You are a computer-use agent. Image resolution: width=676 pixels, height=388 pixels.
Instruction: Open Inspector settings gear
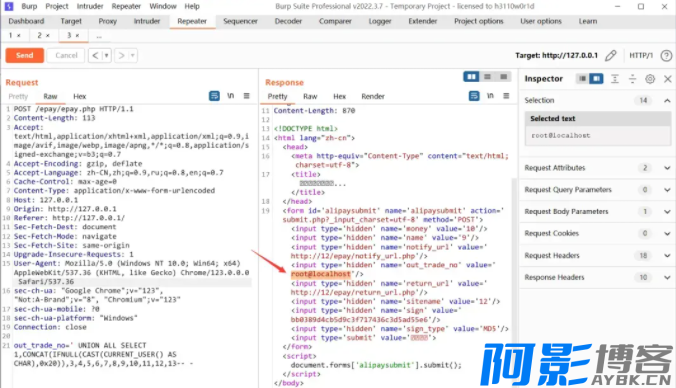[x=650, y=79]
